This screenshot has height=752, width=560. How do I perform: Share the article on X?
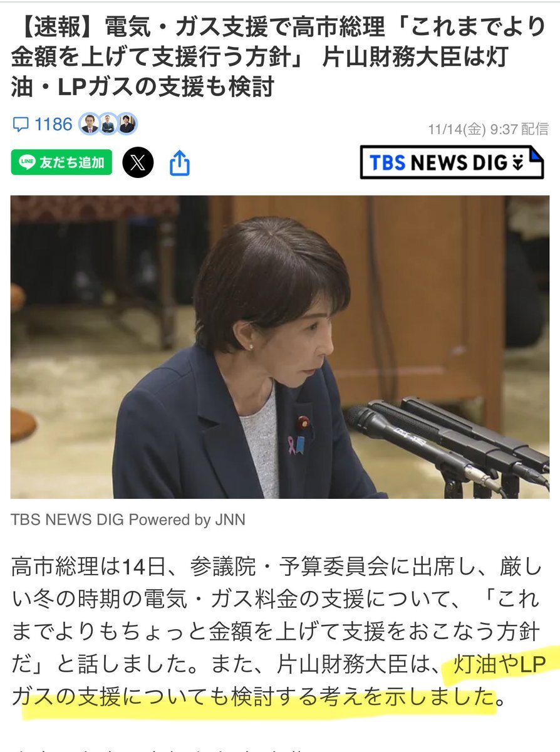point(138,163)
